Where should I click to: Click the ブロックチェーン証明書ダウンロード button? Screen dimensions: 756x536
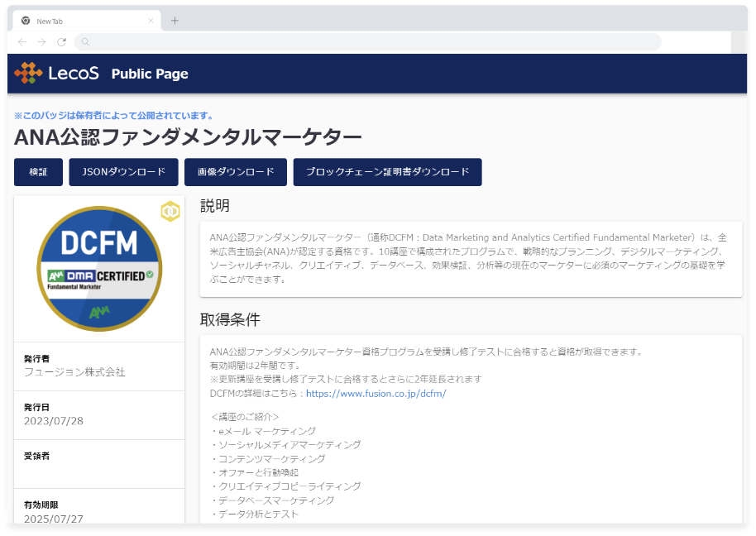[x=388, y=171]
